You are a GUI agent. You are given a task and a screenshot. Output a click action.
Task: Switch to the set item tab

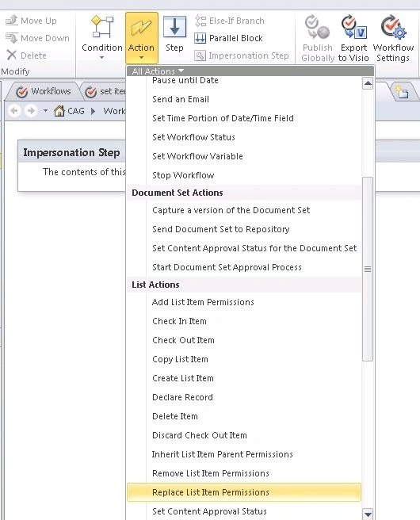[x=105, y=91]
